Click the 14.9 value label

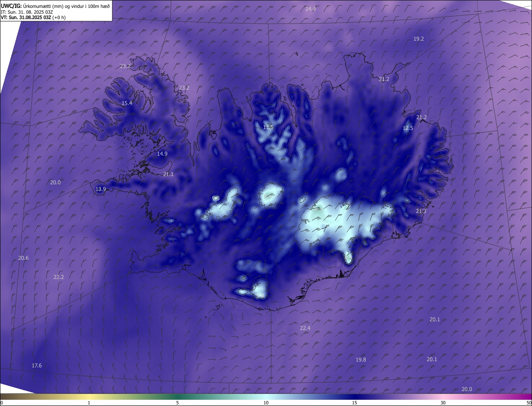point(162,154)
